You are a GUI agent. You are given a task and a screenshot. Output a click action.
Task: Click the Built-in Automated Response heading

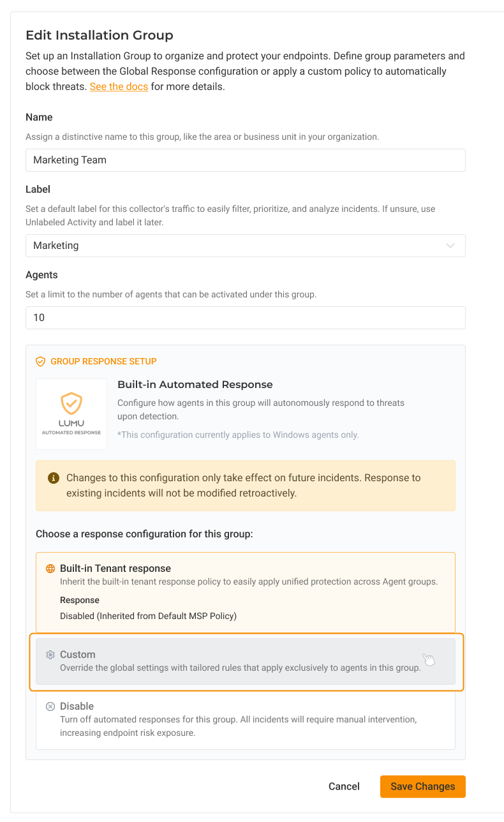click(x=195, y=385)
